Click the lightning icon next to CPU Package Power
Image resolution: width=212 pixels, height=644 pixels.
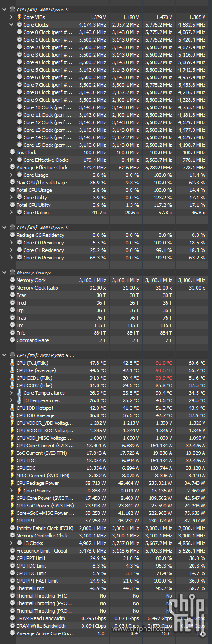tap(12, 483)
